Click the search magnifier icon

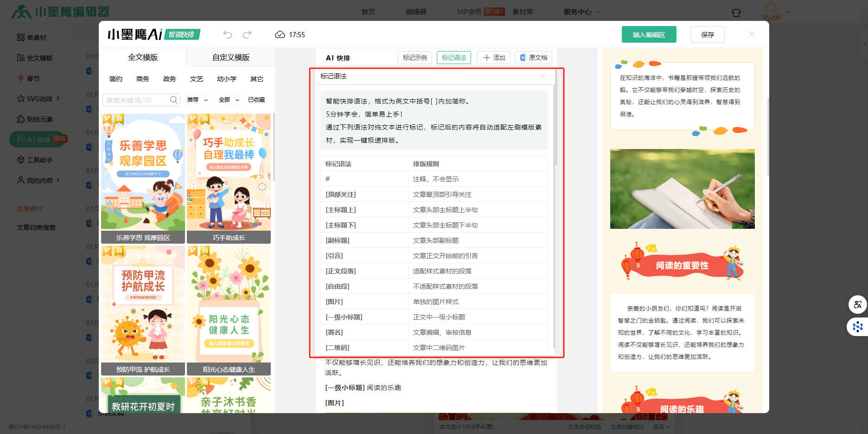174,100
